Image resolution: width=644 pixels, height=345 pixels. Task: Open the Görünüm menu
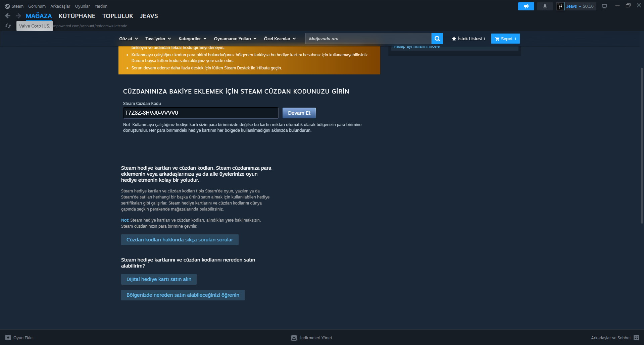[37, 6]
